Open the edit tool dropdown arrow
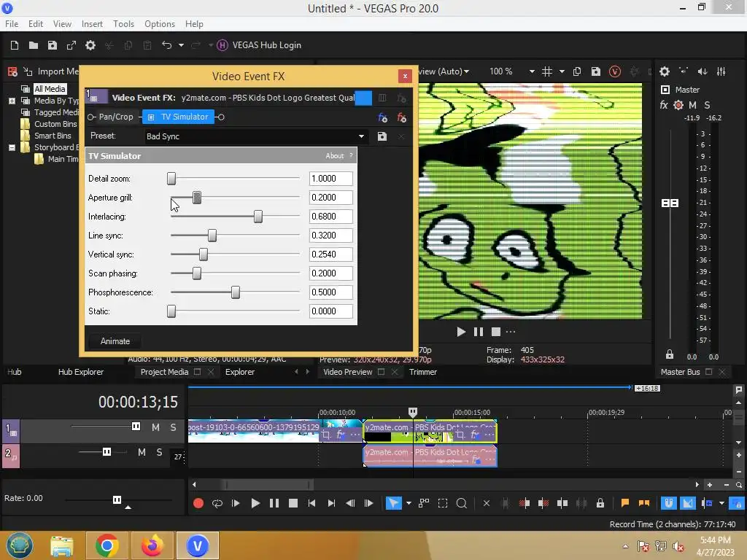This screenshot has width=747, height=560. pyautogui.click(x=409, y=503)
